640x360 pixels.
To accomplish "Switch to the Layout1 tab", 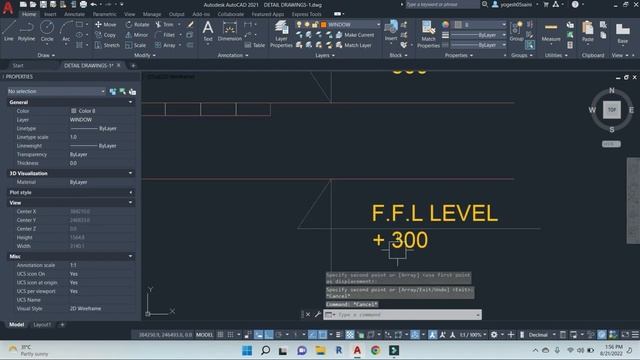I will [x=42, y=325].
